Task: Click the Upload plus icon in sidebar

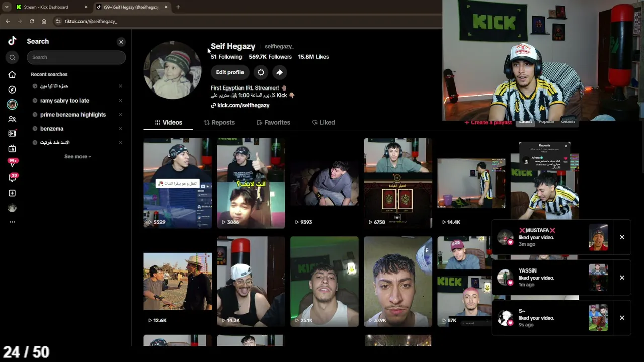Action: coord(12,193)
